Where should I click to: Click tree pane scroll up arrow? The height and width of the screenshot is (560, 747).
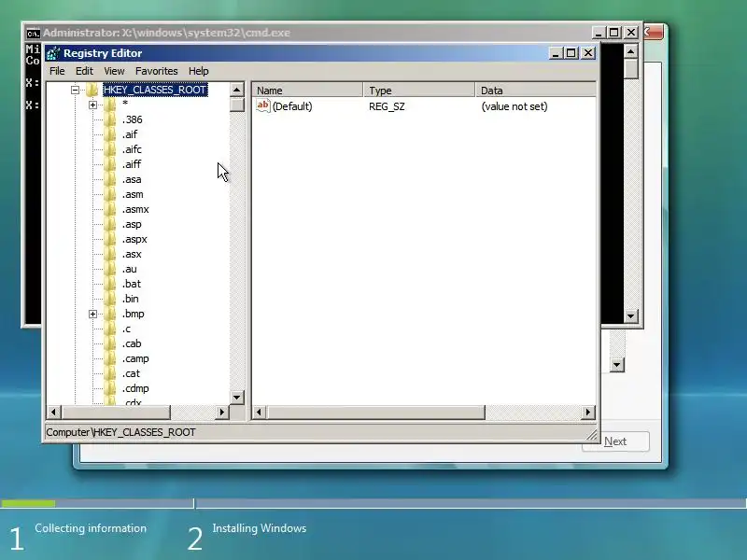click(237, 90)
